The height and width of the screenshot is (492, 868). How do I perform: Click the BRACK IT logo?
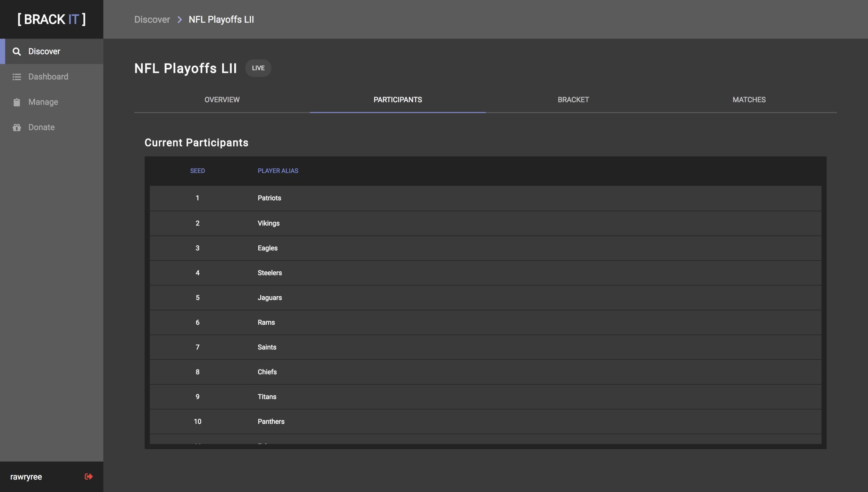(51, 19)
